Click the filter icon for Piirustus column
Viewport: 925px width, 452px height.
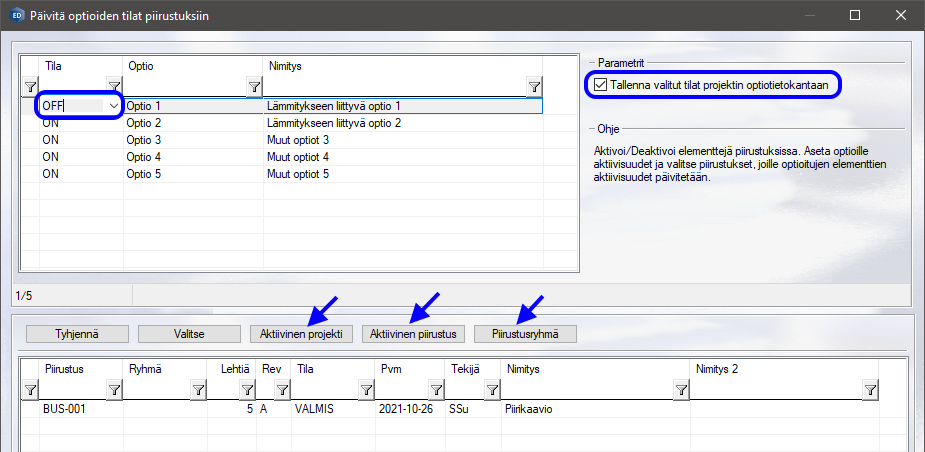point(112,390)
